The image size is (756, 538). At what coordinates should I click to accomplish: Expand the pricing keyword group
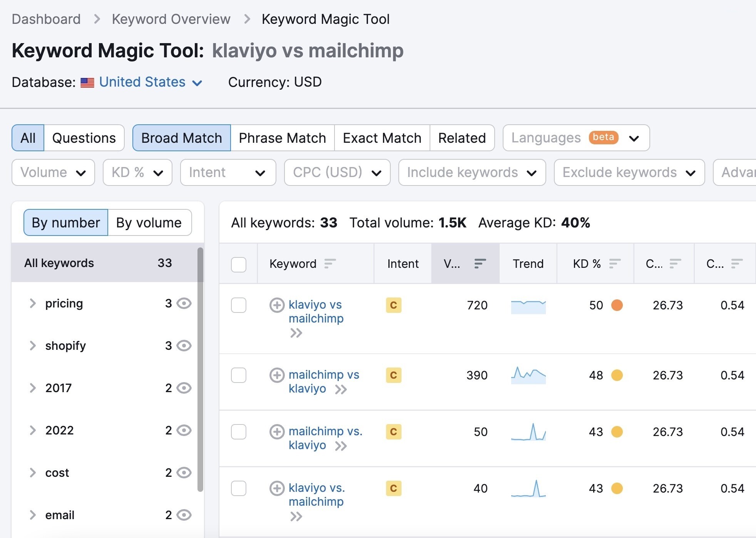(33, 303)
